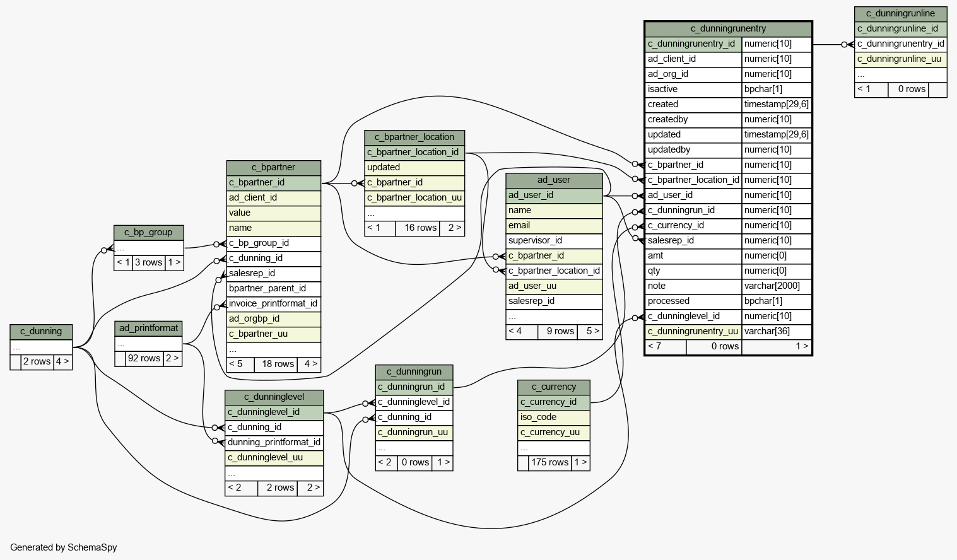This screenshot has width=957, height=560.
Task: Click c_dunningrunline_uu column
Action: (900, 59)
